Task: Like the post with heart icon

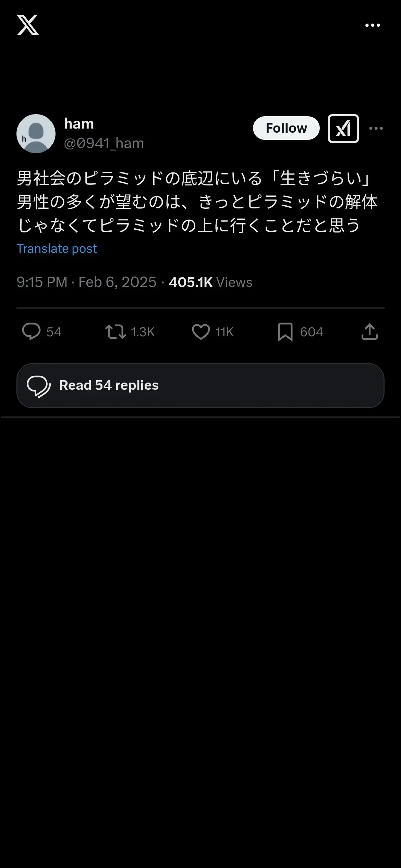Action: [201, 332]
